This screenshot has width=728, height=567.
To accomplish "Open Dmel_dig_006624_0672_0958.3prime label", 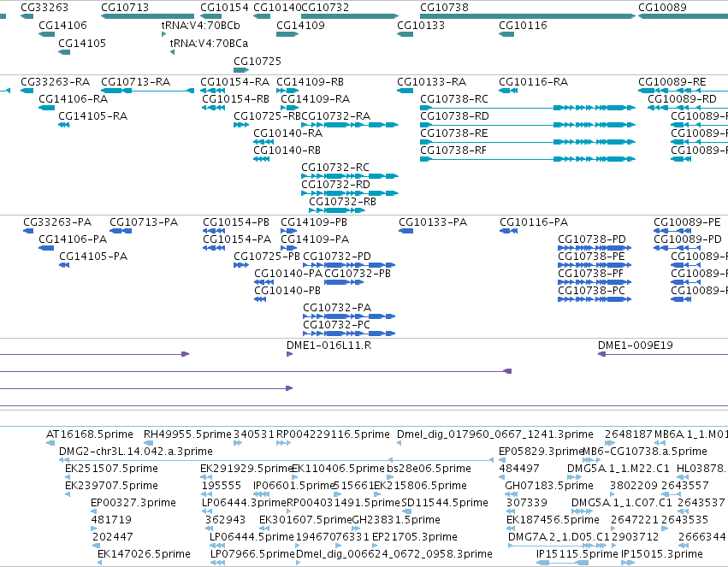I will pyautogui.click(x=394, y=554).
